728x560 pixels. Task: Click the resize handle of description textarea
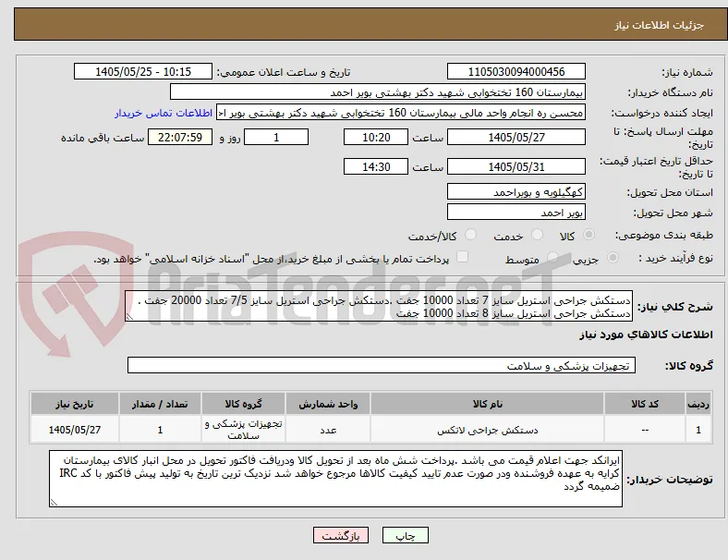[129, 317]
